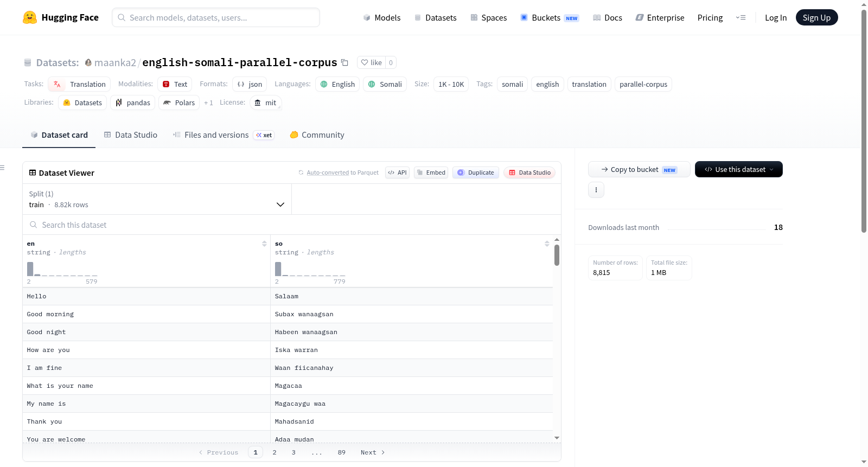Copy dataset name with clipboard icon
The width and height of the screenshot is (868, 467).
tap(344, 62)
